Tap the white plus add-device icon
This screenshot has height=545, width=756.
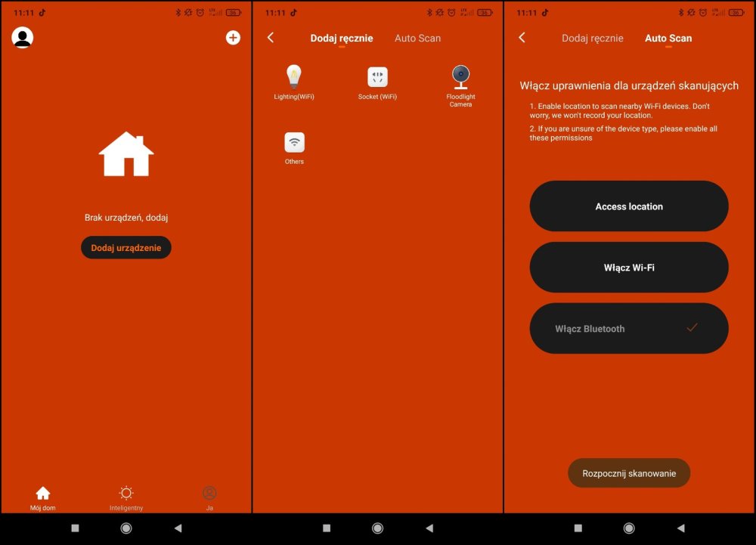point(233,38)
